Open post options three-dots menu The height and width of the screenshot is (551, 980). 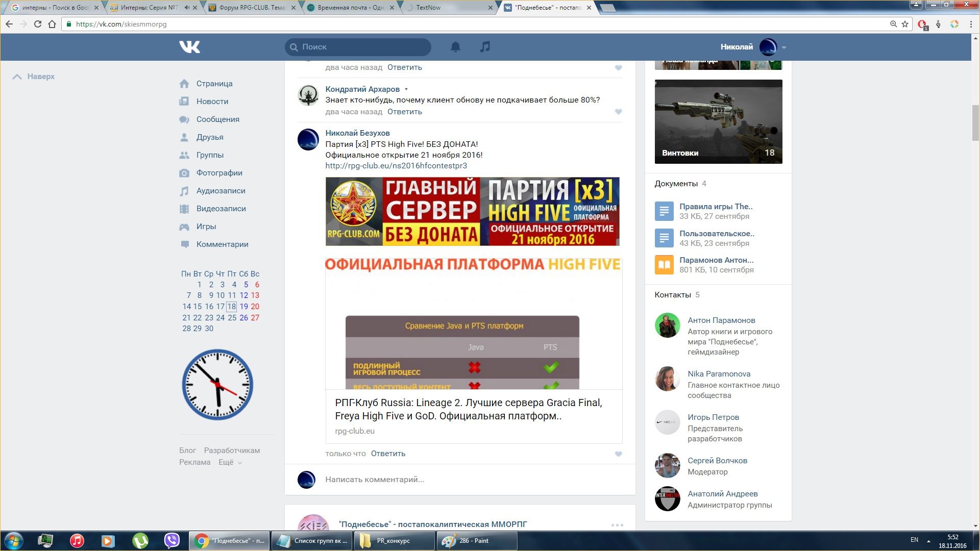(617, 525)
